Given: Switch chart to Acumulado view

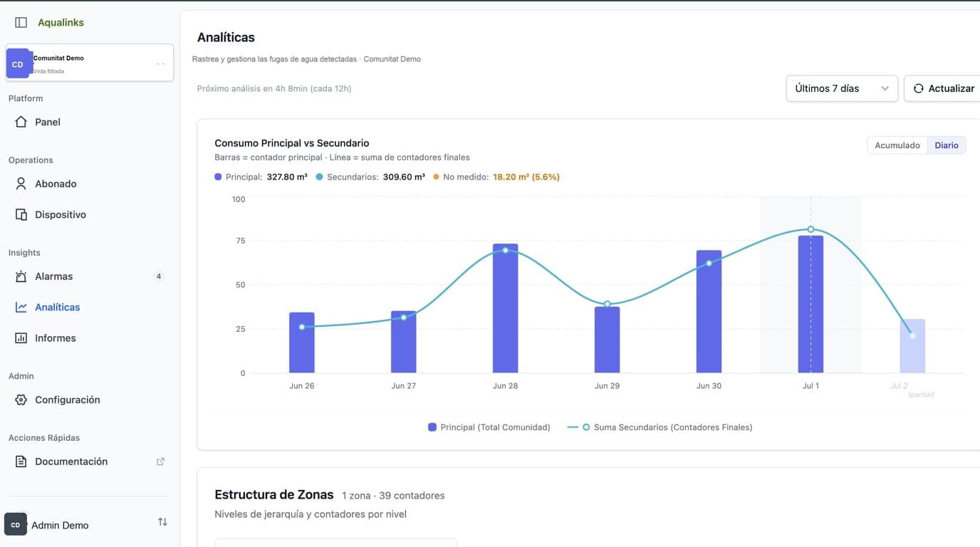Looking at the screenshot, I should [897, 145].
